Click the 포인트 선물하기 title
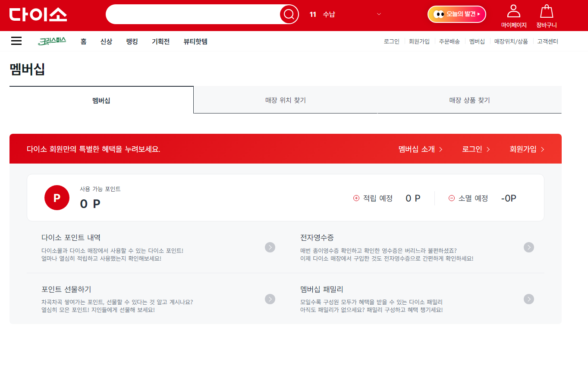 coord(66,289)
